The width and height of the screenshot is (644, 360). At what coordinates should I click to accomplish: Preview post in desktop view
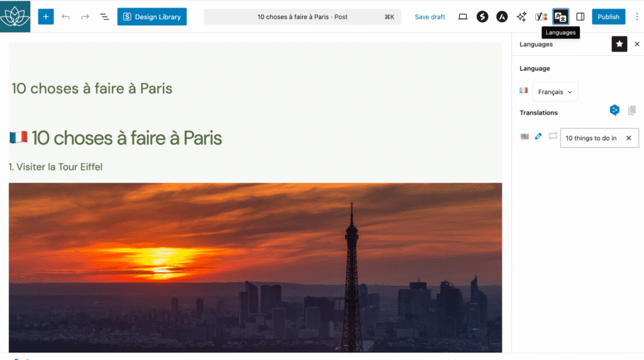tap(463, 17)
